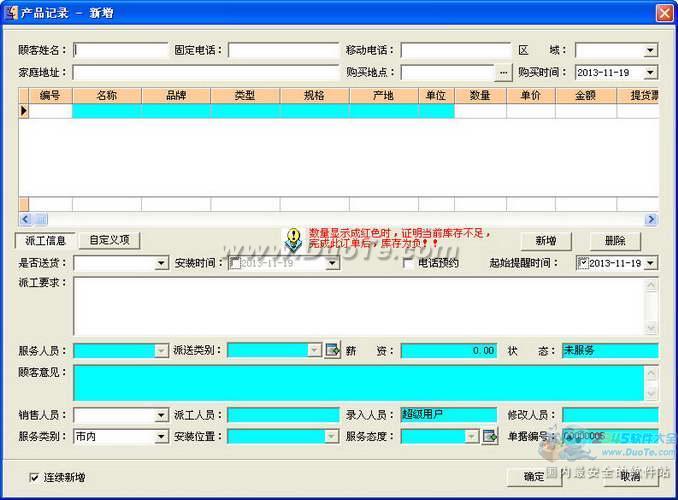Image resolution: width=678 pixels, height=500 pixels.
Task: Click the 顾客意见 text area
Action: (359, 383)
